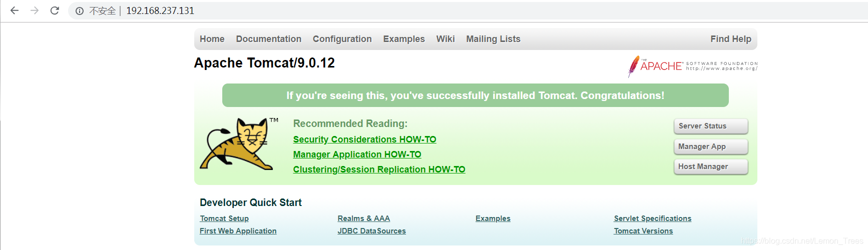Open Clustering/Session Replication HOW-TO link
Image resolution: width=868 pixels, height=250 pixels.
(x=379, y=169)
